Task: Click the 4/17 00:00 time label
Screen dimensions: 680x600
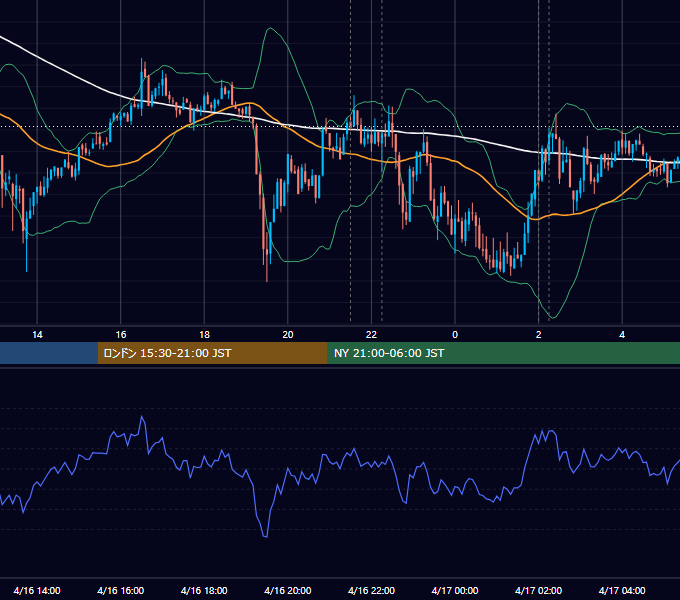Action: pos(455,590)
